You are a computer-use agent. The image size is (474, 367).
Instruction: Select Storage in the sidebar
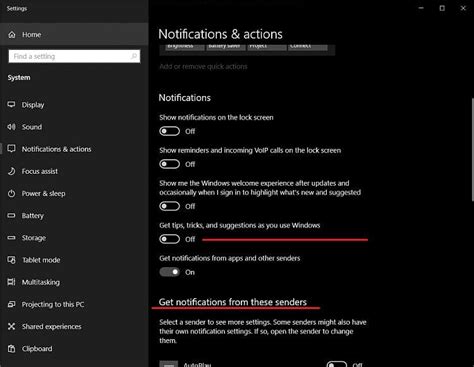click(x=74, y=238)
